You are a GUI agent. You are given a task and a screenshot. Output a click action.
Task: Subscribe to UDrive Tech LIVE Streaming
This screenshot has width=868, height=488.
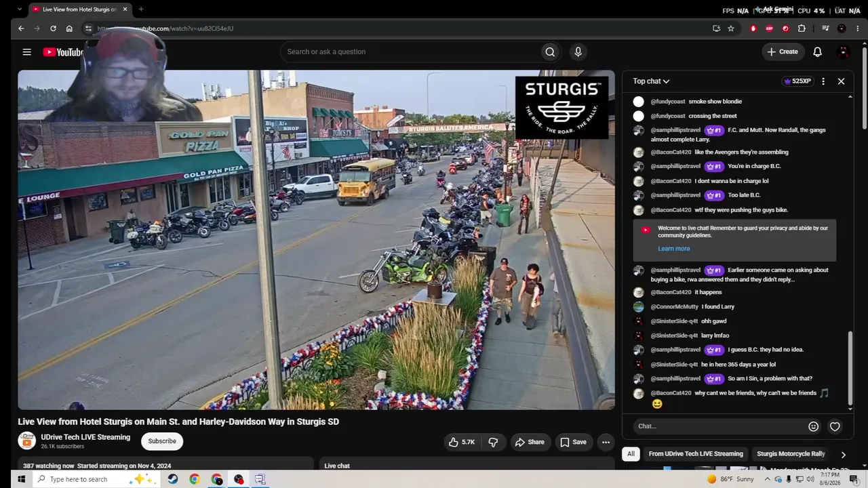point(162,441)
